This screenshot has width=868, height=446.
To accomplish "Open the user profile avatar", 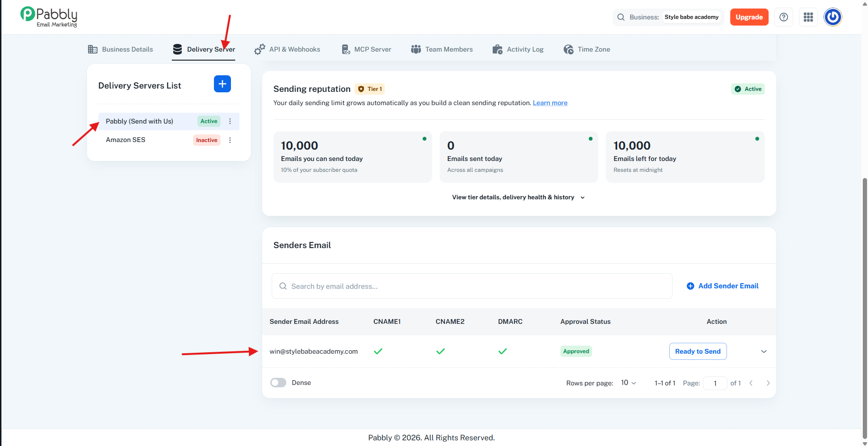I will (833, 17).
